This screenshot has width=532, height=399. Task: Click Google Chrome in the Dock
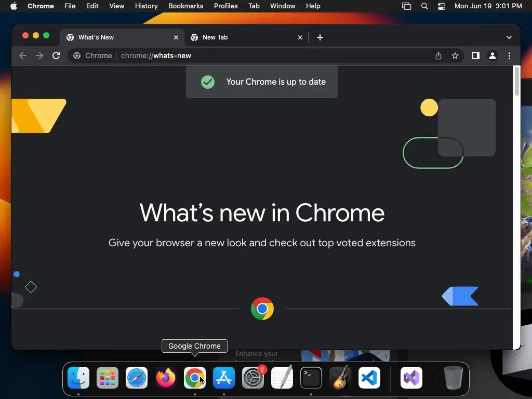195,378
